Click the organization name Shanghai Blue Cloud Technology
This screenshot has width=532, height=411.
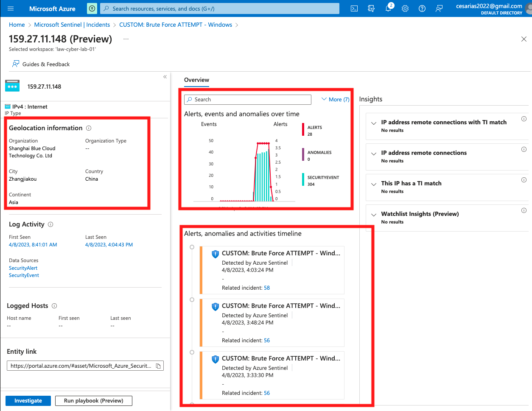[x=32, y=152]
